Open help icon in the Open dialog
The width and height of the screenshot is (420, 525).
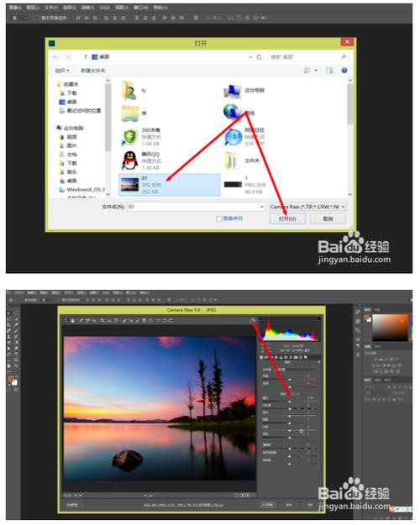point(344,71)
